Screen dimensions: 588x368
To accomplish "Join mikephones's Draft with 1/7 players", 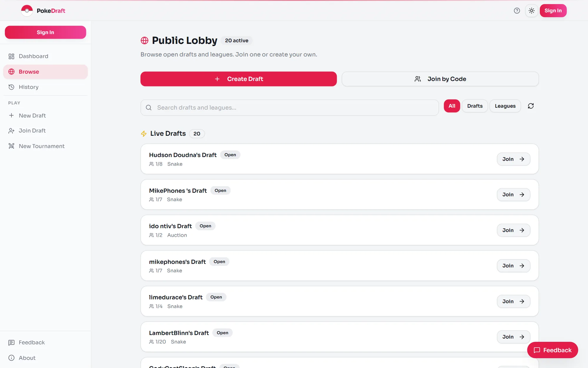I will tap(513, 266).
